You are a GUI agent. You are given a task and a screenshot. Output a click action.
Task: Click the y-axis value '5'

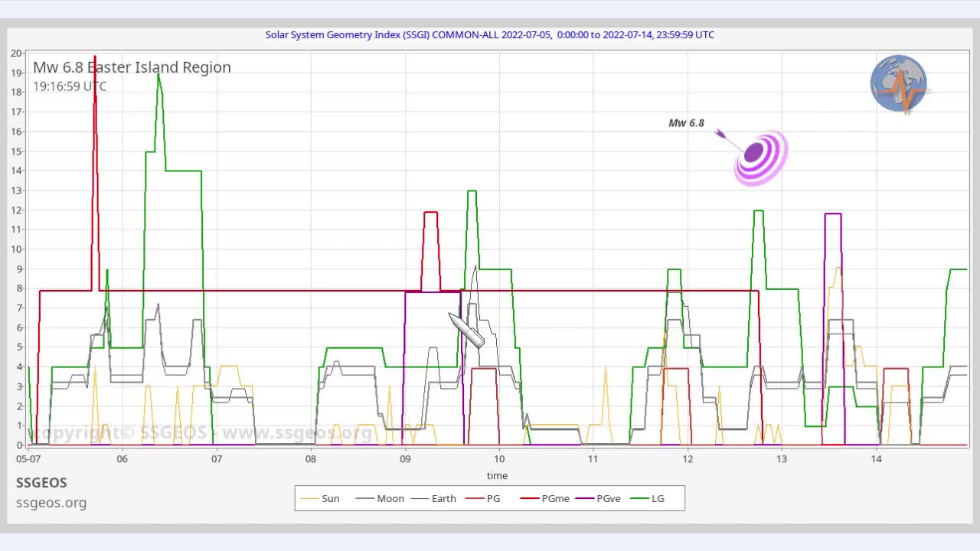point(18,347)
